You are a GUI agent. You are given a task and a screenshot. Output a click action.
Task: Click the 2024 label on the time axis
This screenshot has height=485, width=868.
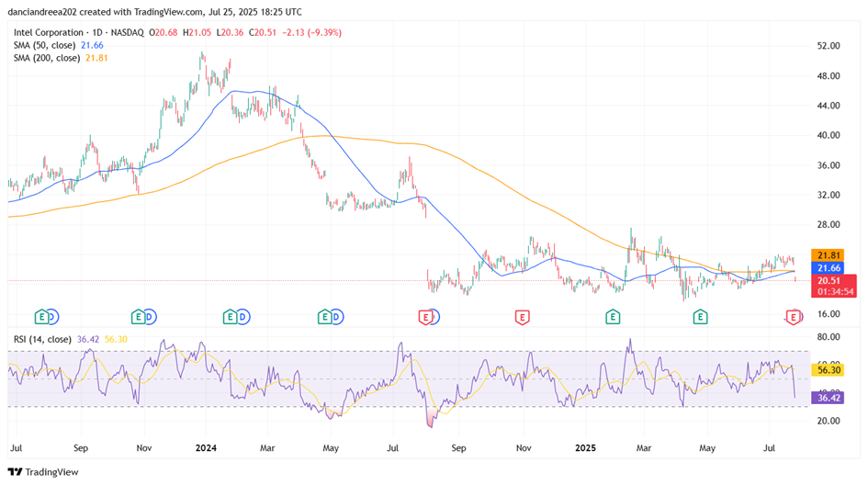pyautogui.click(x=205, y=449)
